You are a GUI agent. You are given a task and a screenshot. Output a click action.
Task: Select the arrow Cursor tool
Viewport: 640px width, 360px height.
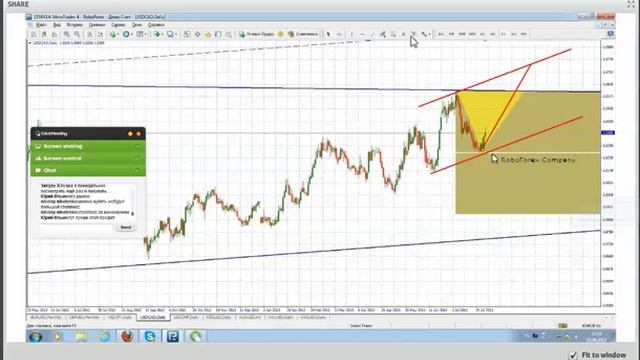[x=328, y=34]
